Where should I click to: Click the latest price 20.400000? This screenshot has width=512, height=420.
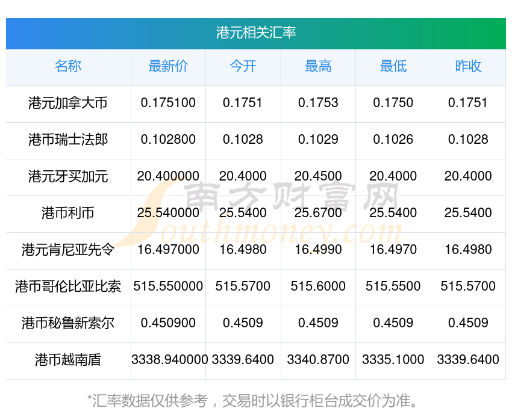[168, 176]
